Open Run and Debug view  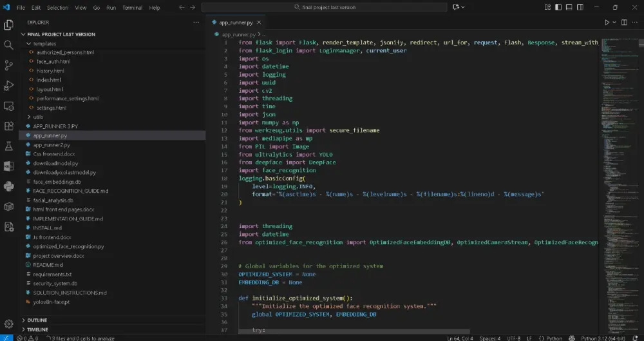click(9, 85)
